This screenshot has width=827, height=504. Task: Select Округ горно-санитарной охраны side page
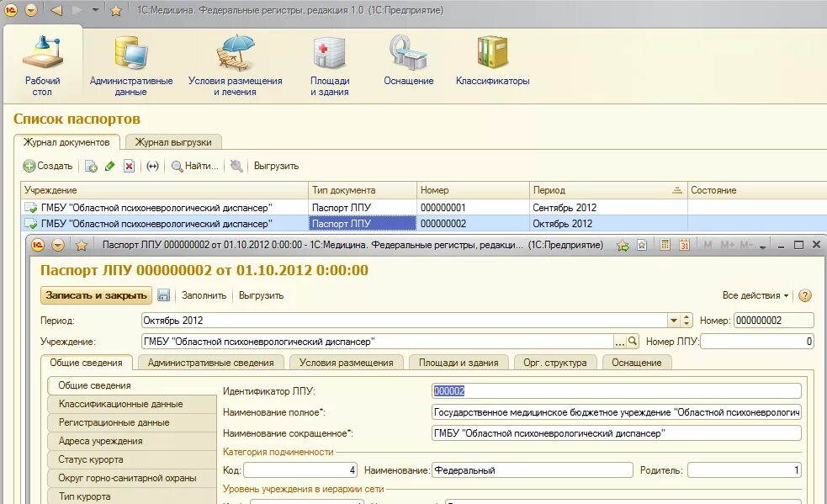click(132, 478)
